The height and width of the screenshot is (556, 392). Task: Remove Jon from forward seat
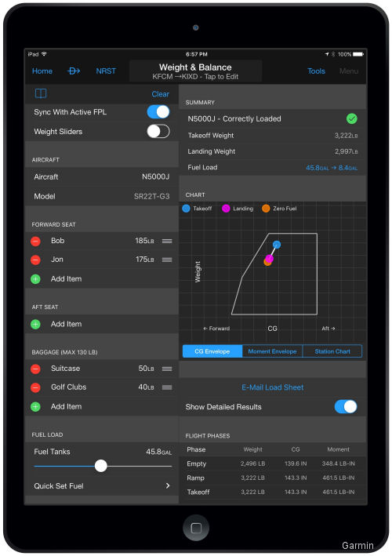pyautogui.click(x=35, y=260)
